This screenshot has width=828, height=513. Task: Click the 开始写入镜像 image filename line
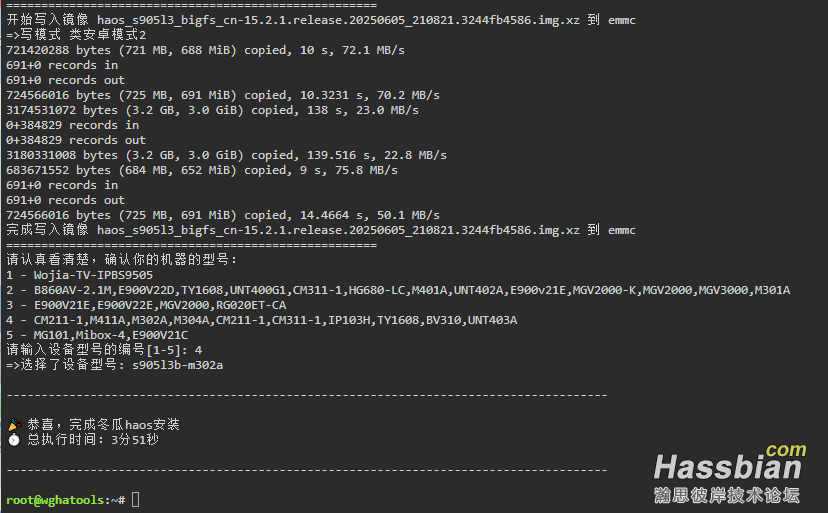(320, 20)
